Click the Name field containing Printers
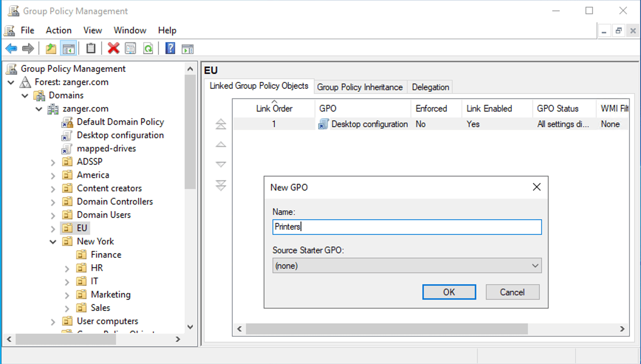This screenshot has width=641, height=364. tap(406, 227)
